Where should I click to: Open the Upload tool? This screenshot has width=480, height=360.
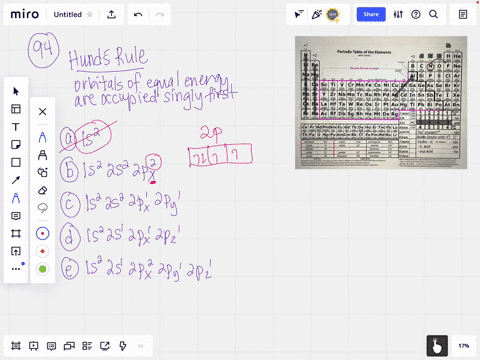click(x=16, y=251)
